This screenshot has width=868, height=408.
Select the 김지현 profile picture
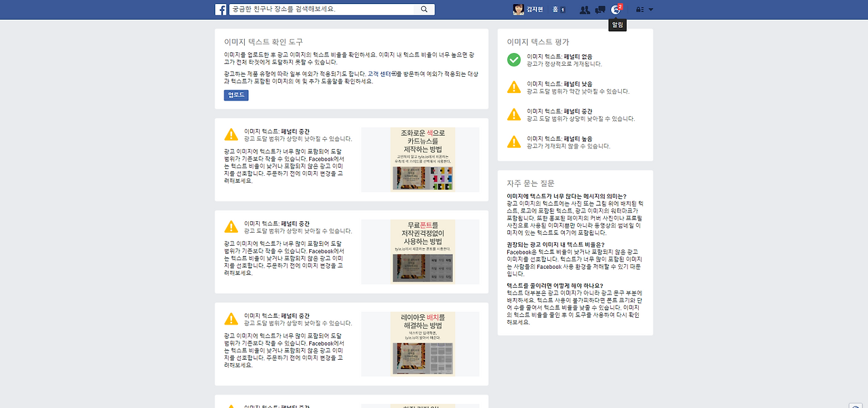[x=518, y=9]
